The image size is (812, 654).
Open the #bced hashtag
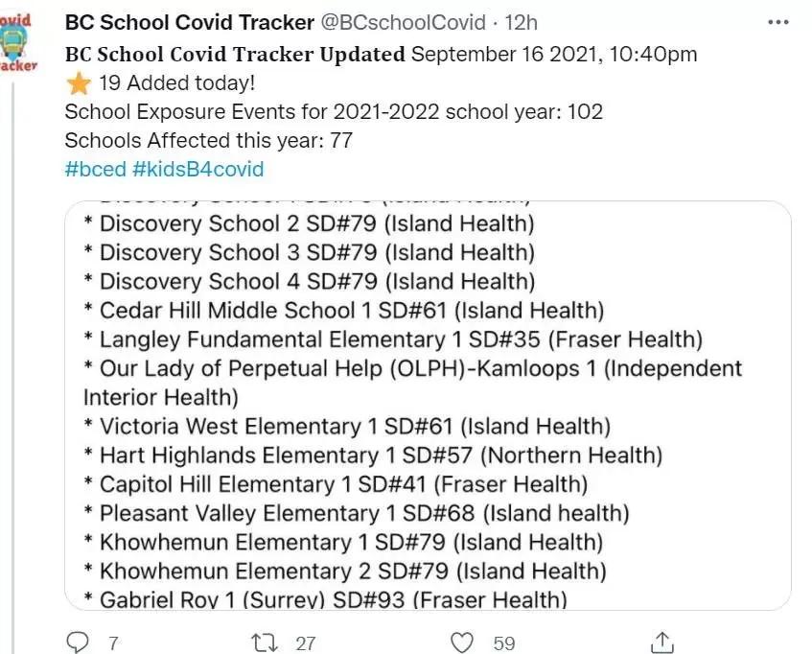pyautogui.click(x=95, y=170)
